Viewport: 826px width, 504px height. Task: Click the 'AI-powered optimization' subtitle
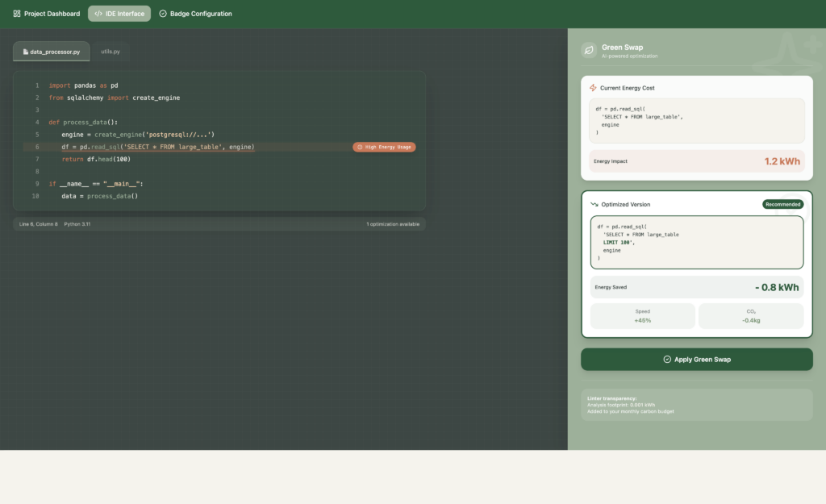point(629,56)
